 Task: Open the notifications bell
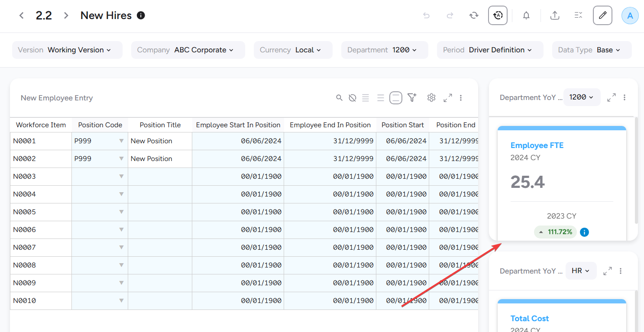pos(526,16)
